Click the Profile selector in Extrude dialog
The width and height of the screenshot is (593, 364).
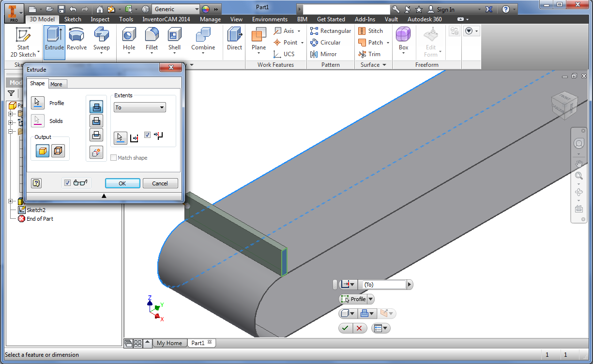click(x=38, y=103)
